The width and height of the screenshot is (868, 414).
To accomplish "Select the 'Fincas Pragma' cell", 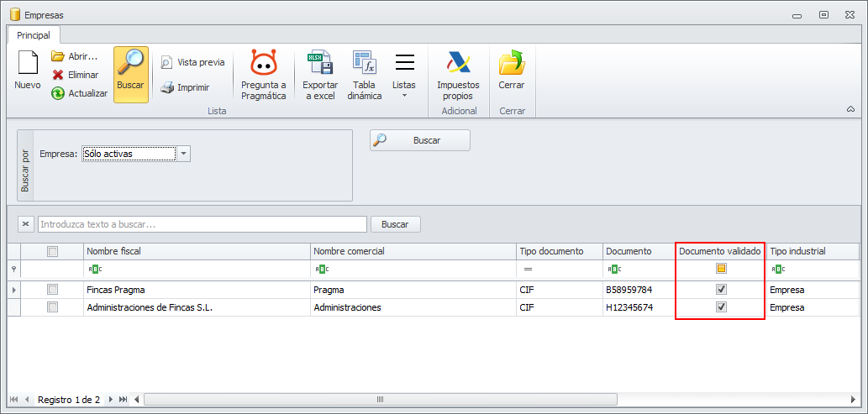I will [197, 290].
